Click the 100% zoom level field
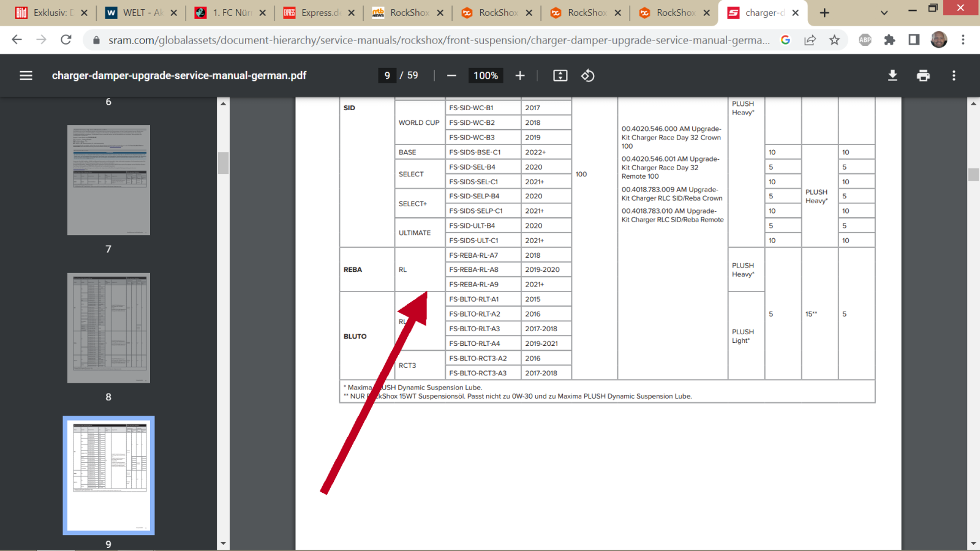Image resolution: width=980 pixels, height=551 pixels. pyautogui.click(x=486, y=75)
